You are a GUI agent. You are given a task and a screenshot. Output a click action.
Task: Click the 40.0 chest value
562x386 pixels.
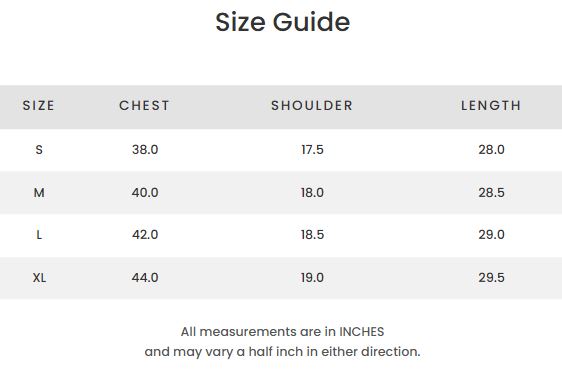(145, 192)
